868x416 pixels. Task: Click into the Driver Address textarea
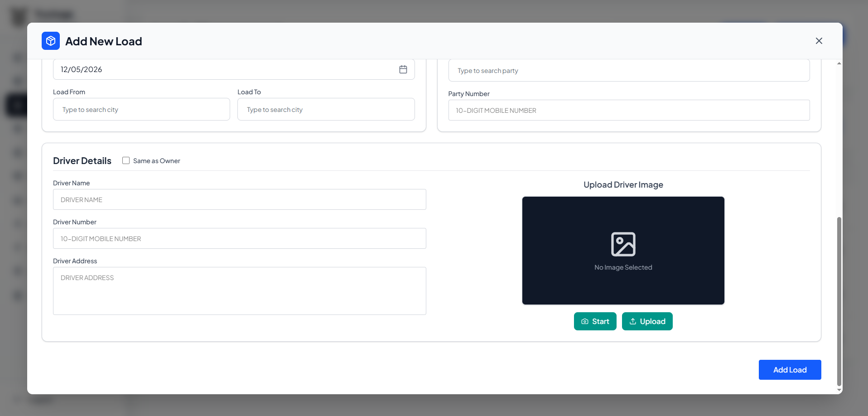(240, 291)
